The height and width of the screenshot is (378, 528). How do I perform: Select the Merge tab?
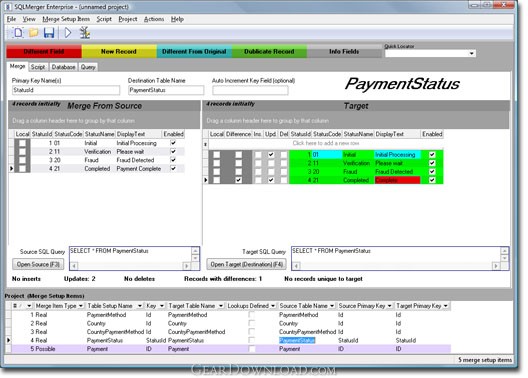pos(17,66)
